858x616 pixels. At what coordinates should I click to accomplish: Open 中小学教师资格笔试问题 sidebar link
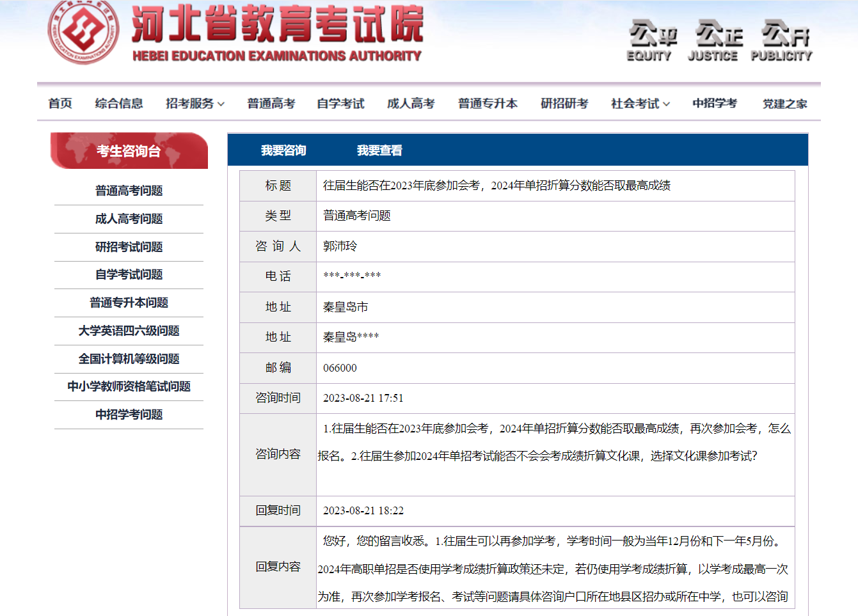coord(129,386)
